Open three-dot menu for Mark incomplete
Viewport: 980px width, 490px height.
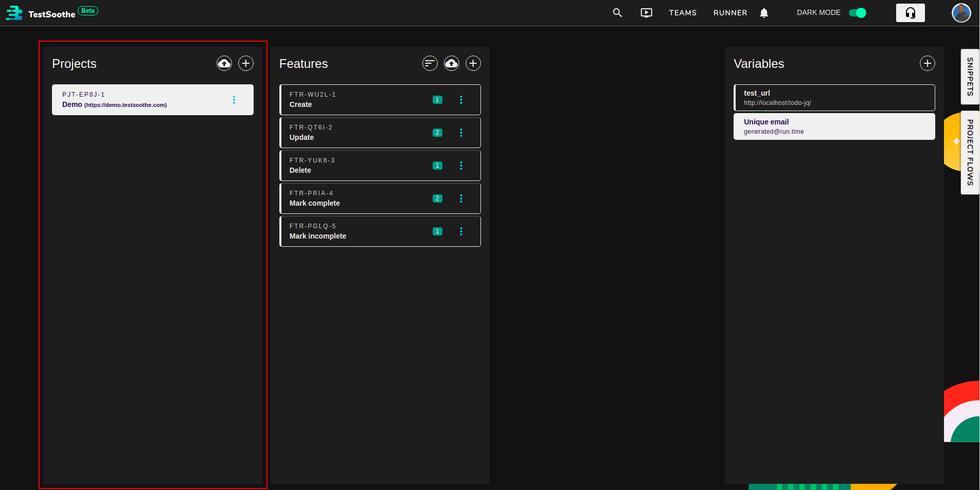pyautogui.click(x=461, y=231)
